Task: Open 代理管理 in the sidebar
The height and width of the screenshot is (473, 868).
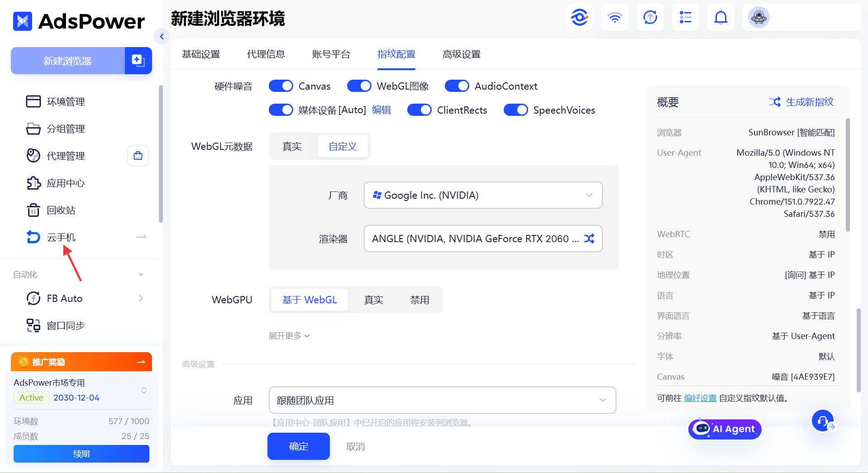Action: 66,156
